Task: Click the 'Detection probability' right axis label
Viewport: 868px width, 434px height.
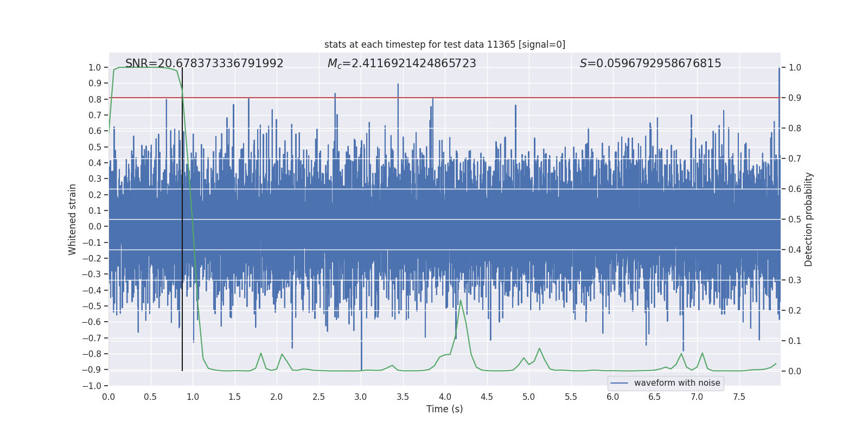Action: [808, 219]
